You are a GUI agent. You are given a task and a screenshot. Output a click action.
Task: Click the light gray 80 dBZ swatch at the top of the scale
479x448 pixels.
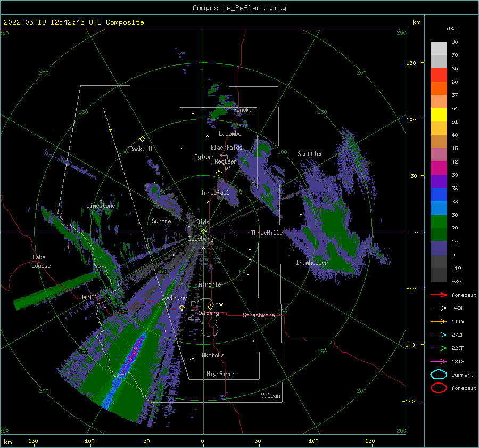pos(439,48)
